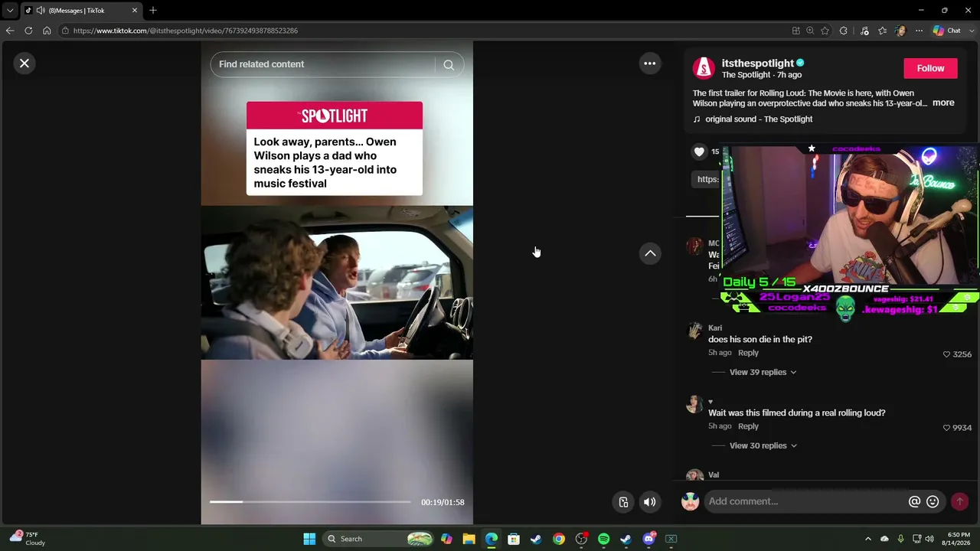The width and height of the screenshot is (980, 551).
Task: Open the emoji picker in comment box
Action: tap(933, 501)
